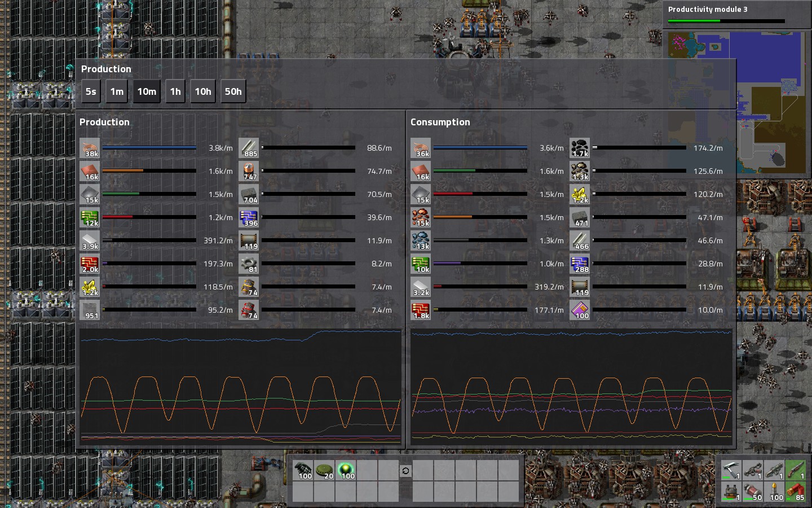The width and height of the screenshot is (812, 508).
Task: Click sulfur icon in Production list
Action: tap(90, 287)
